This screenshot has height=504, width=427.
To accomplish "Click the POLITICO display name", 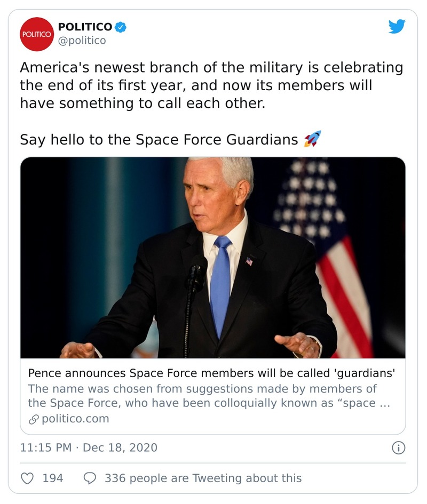I will click(84, 25).
